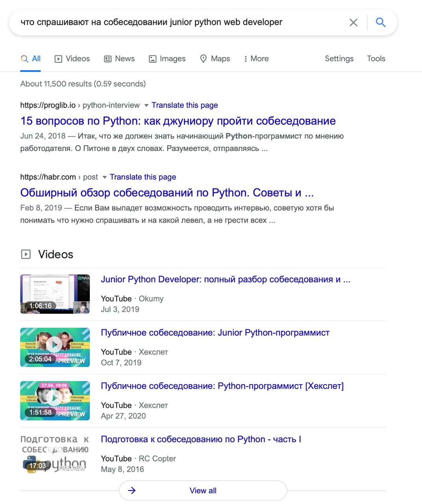The image size is (422, 504).
Task: Switch to the Maps tab
Action: [x=215, y=59]
